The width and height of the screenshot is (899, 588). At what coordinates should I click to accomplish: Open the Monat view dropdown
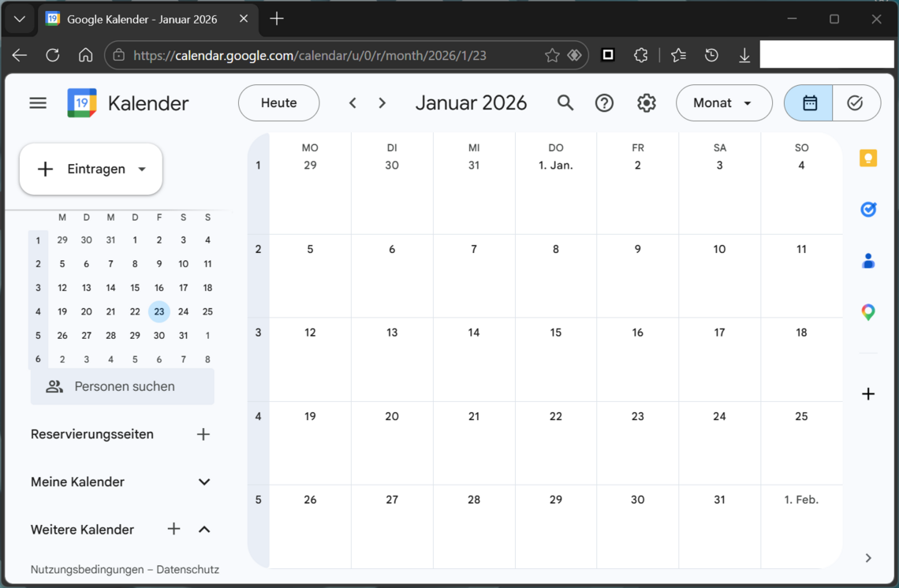723,103
